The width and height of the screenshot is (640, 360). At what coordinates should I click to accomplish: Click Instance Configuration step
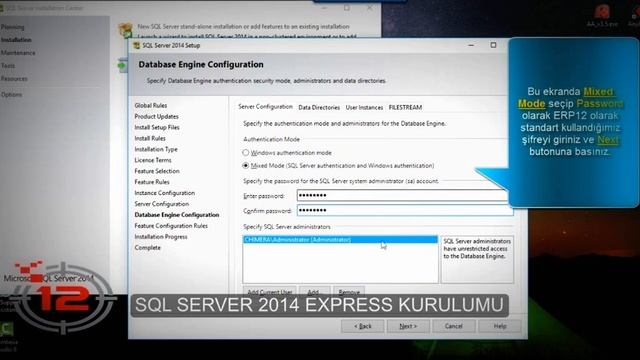164,193
